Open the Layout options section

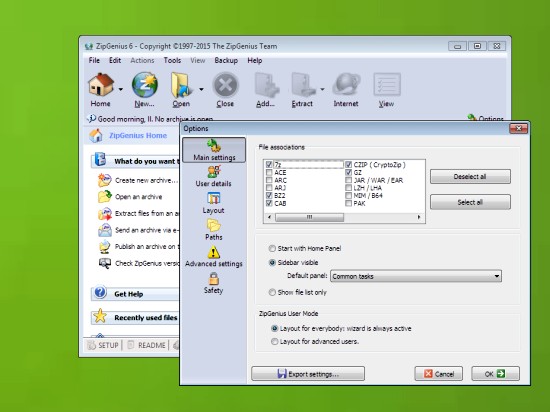click(x=213, y=203)
